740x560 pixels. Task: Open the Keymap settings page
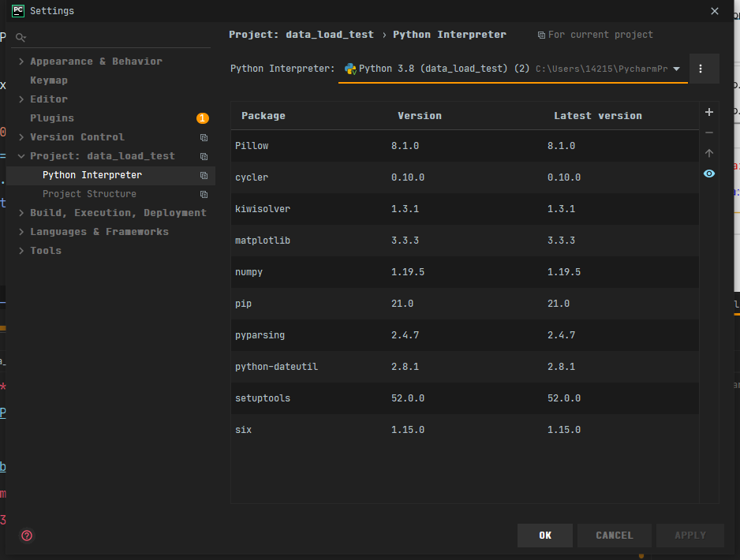pos(49,80)
